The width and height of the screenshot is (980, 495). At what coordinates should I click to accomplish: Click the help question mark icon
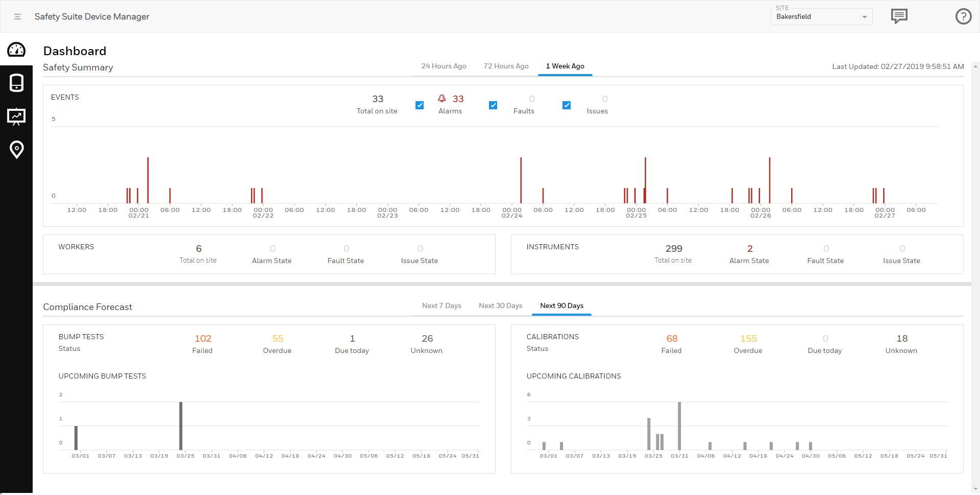click(963, 16)
